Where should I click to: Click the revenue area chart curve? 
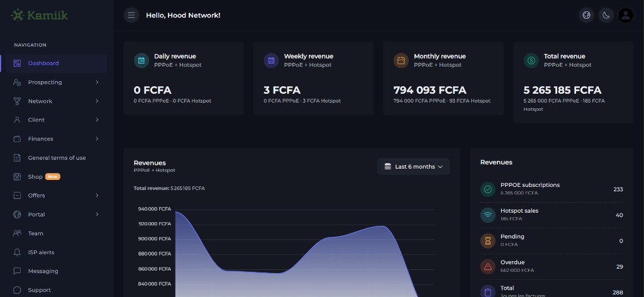point(297,254)
